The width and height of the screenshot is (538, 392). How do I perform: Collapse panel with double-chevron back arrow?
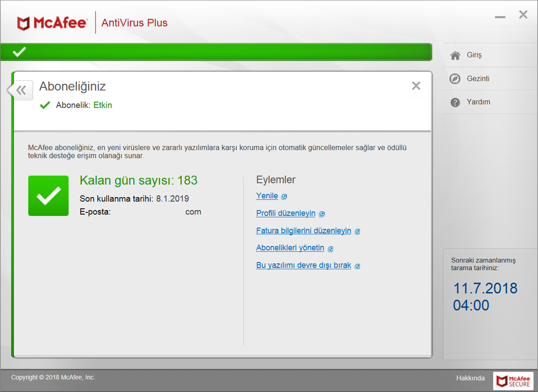[x=21, y=90]
